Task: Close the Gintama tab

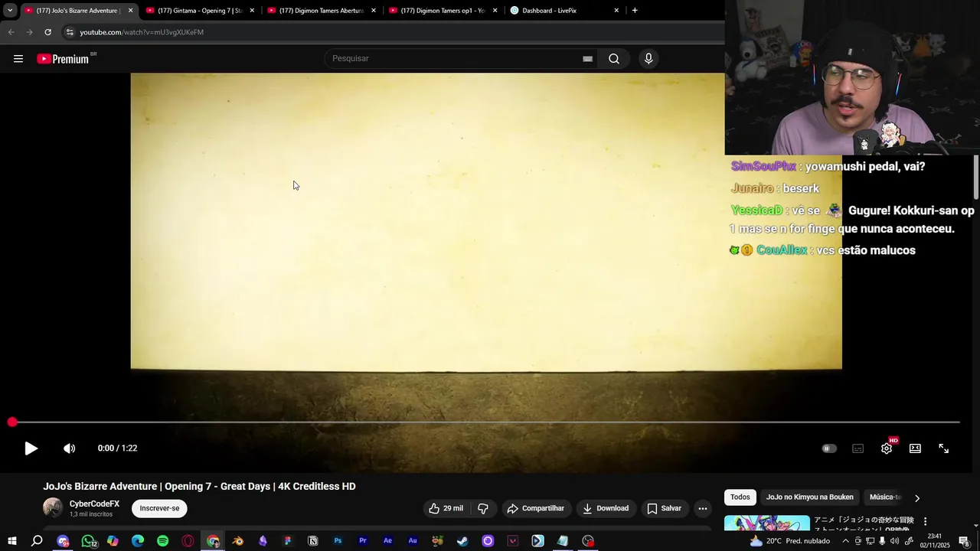Action: [252, 11]
